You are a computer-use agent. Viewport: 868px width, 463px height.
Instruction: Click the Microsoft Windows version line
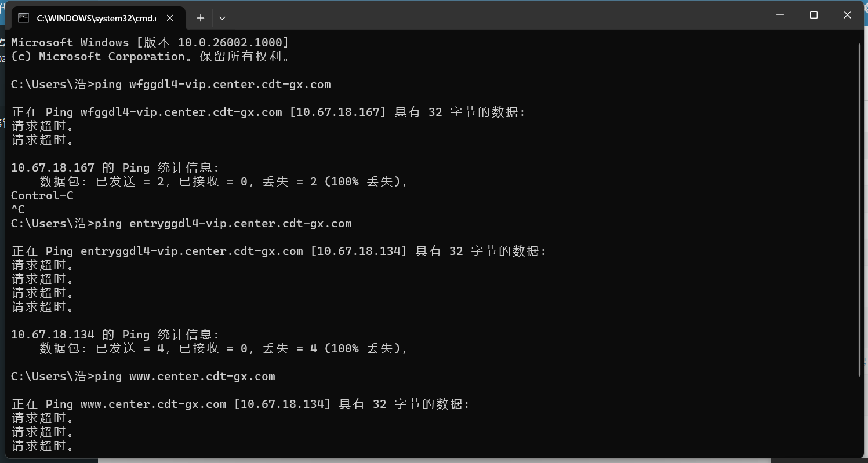point(150,42)
